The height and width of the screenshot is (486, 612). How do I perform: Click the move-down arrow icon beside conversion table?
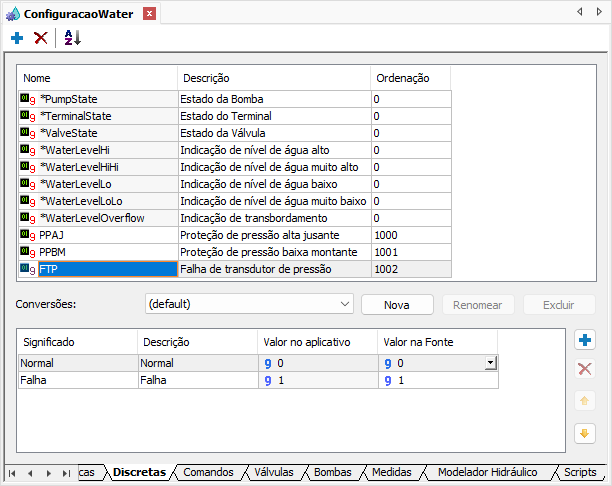pyautogui.click(x=585, y=433)
